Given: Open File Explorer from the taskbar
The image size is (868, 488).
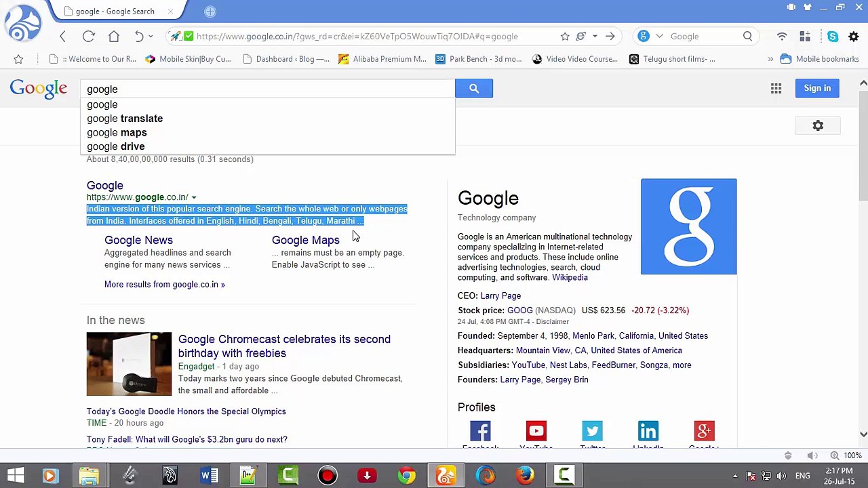Looking at the screenshot, I should [x=89, y=475].
